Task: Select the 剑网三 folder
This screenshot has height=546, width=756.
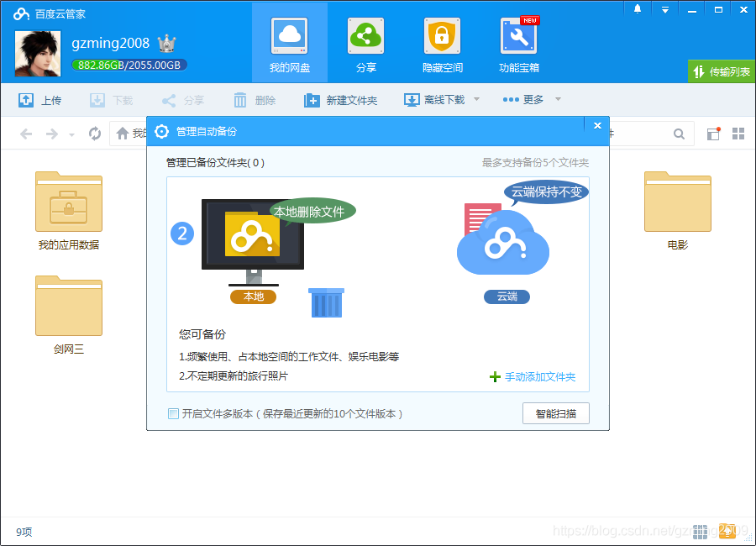Action: pyautogui.click(x=69, y=315)
